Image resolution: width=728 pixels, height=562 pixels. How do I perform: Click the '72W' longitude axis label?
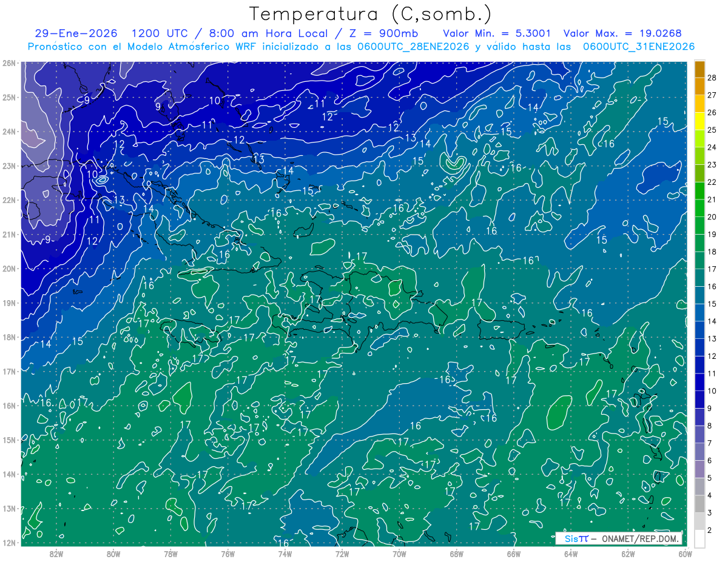coord(342,554)
